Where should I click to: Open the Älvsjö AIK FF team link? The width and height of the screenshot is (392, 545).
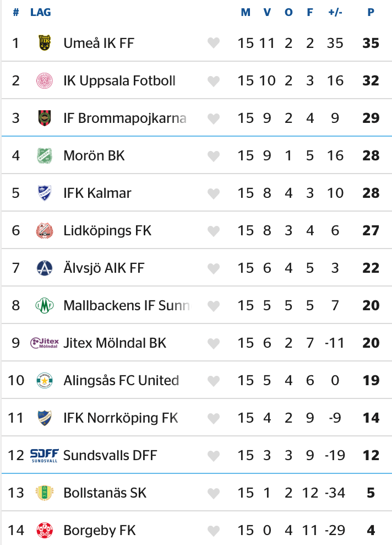[x=104, y=268]
